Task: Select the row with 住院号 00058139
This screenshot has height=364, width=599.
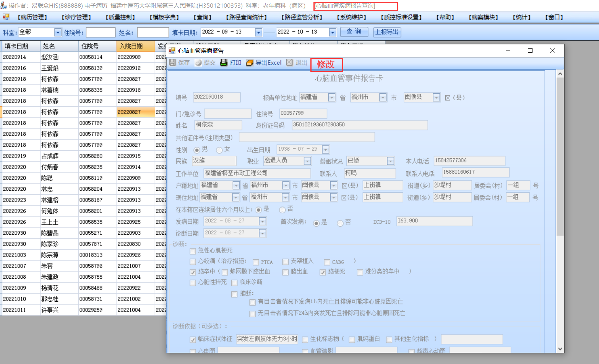Action: 83,68
